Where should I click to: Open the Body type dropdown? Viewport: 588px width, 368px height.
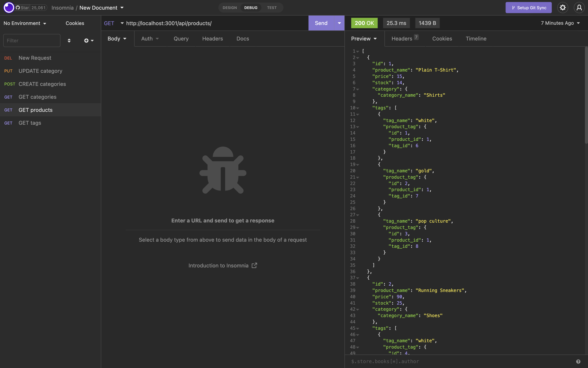tap(117, 39)
